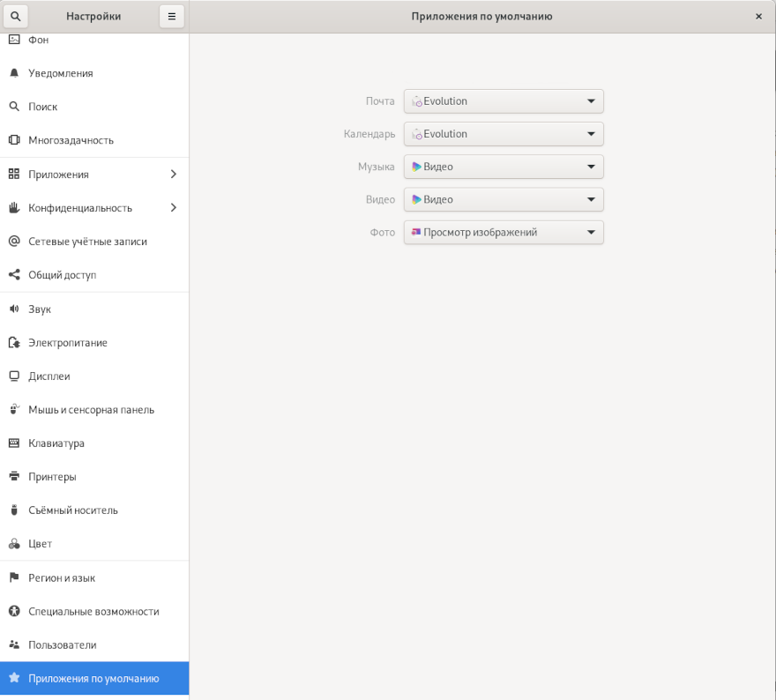This screenshot has height=700, width=776.
Task: Choose the Видео default app dropdown
Action: pos(504,200)
